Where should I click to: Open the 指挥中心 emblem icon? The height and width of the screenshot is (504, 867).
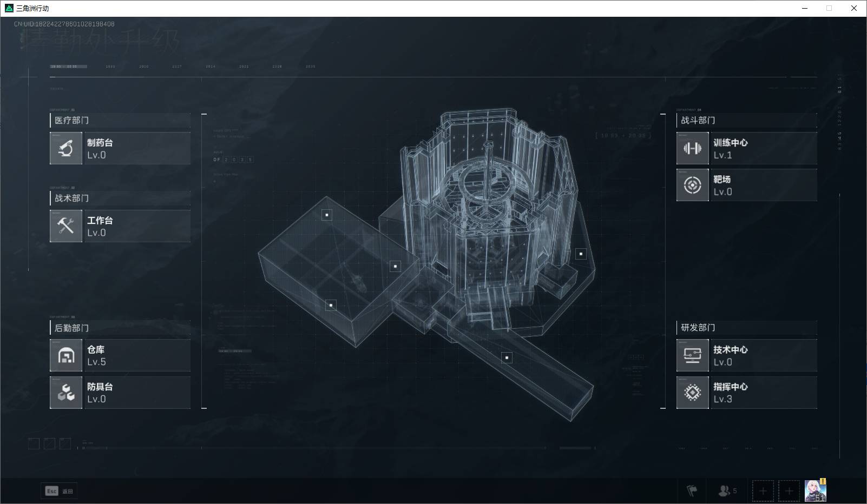pyautogui.click(x=693, y=393)
